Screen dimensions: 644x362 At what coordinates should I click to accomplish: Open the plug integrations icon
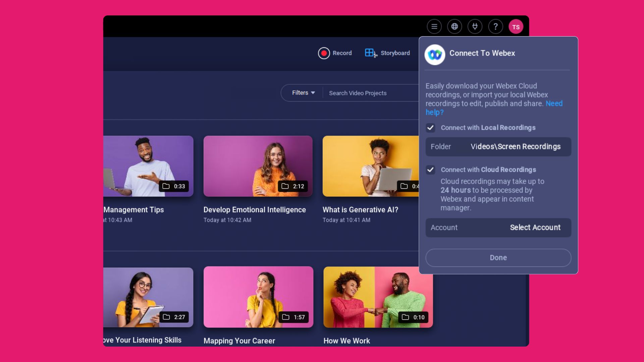tap(475, 26)
